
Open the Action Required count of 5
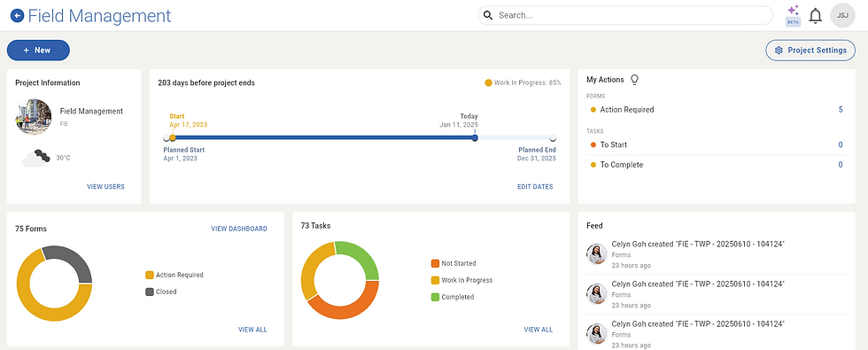(x=841, y=110)
